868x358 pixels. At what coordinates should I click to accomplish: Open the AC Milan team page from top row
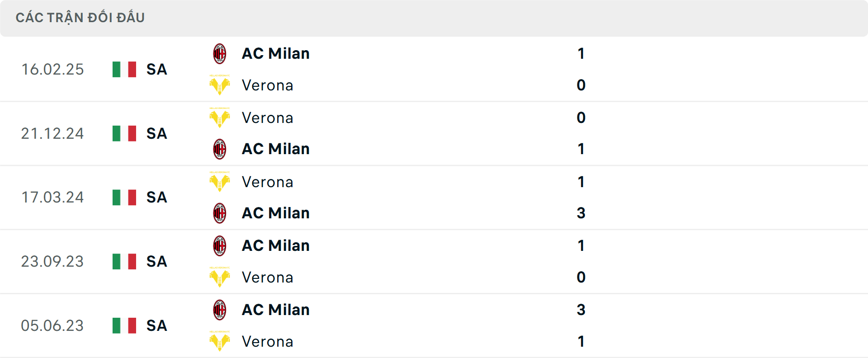point(275,53)
